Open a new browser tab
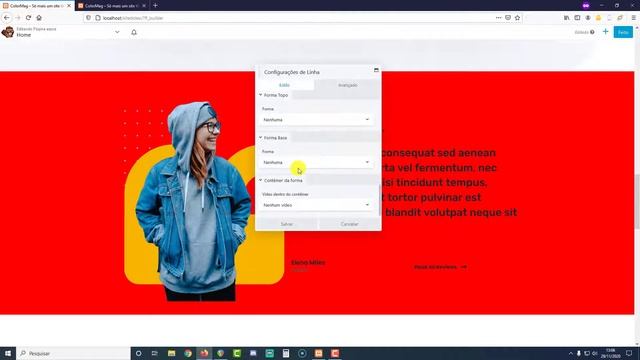This screenshot has width=640, height=360. 155,6
